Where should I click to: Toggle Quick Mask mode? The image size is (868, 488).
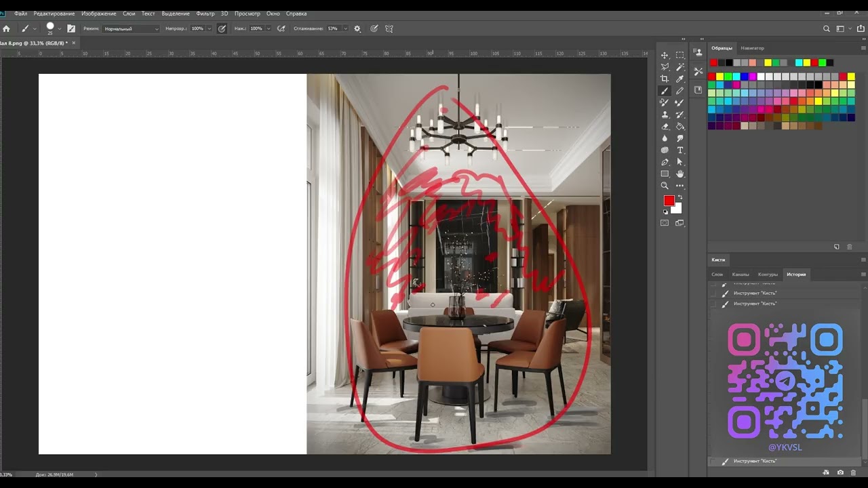[x=665, y=223]
